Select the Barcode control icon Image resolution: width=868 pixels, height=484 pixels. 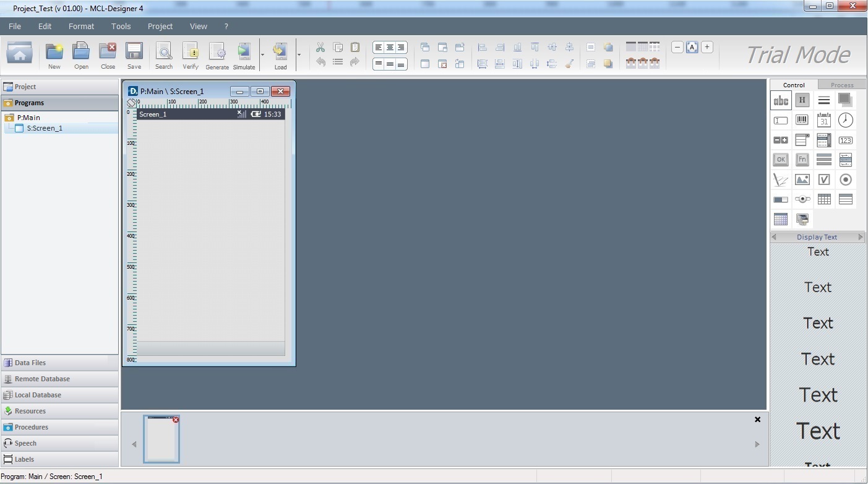802,120
